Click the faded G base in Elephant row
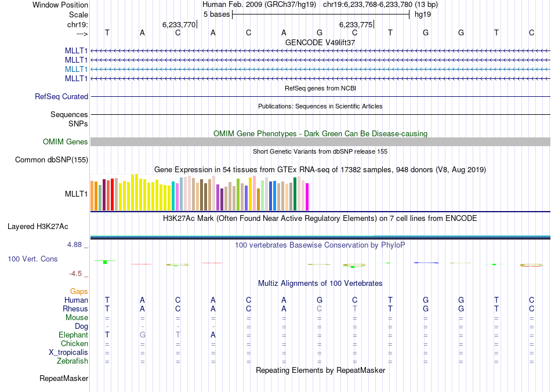The height and width of the screenshot is (392, 551). point(142,335)
